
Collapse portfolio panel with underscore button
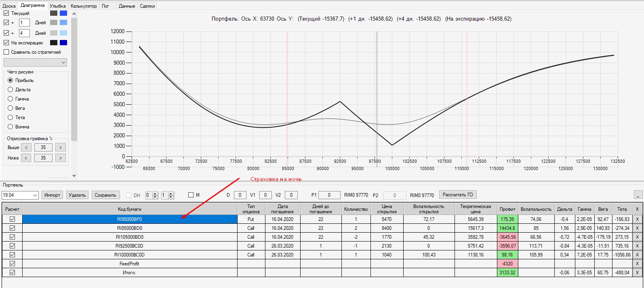[638, 195]
